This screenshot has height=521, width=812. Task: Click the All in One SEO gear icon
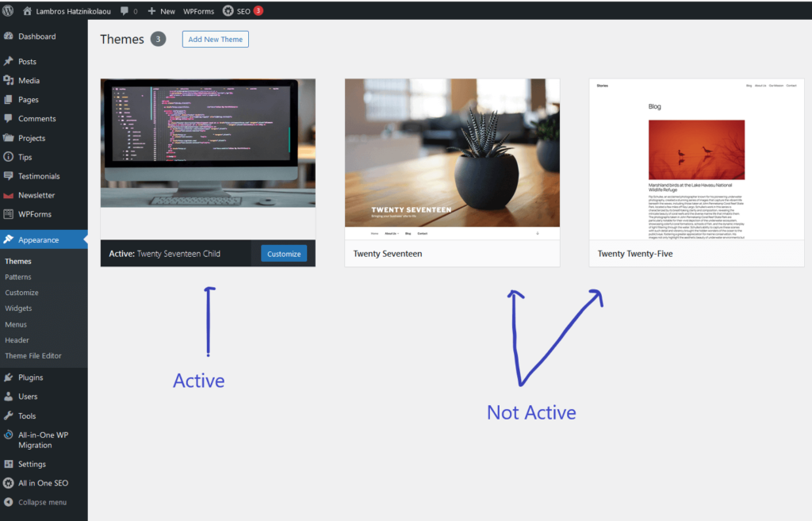9,483
